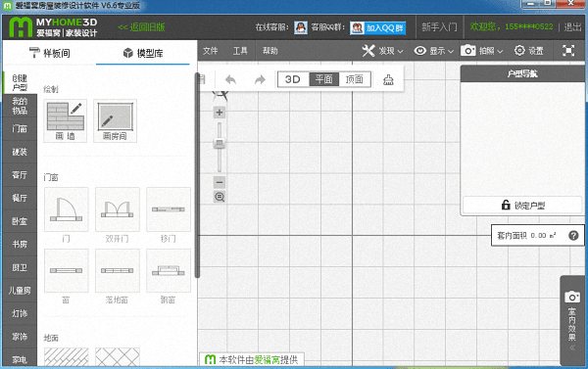Pick the 飘窗 bay window model
Image resolution: width=588 pixels, height=369 pixels.
click(169, 270)
